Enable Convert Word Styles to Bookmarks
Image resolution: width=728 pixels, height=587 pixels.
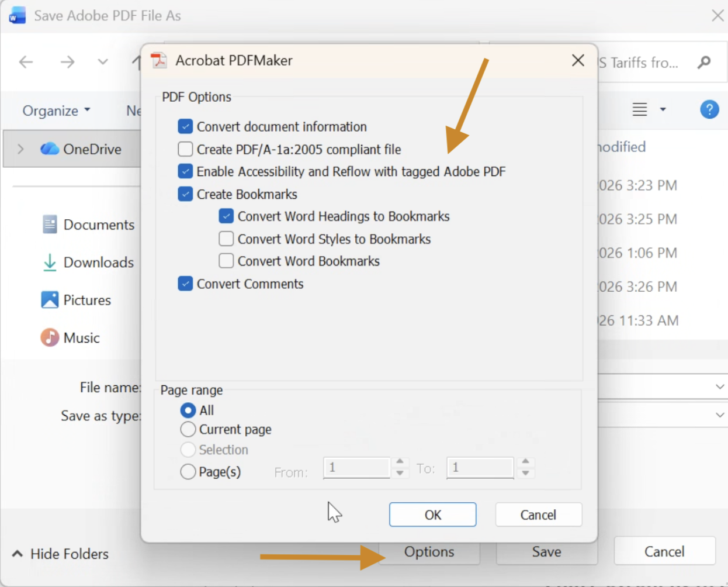pyautogui.click(x=226, y=239)
